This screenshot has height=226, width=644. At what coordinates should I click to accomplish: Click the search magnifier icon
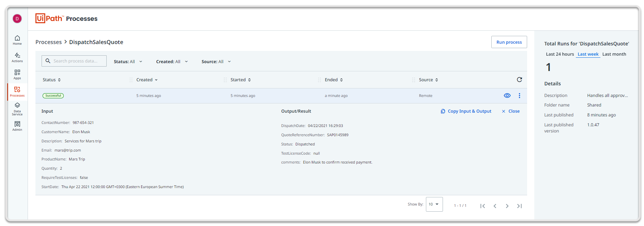48,61
